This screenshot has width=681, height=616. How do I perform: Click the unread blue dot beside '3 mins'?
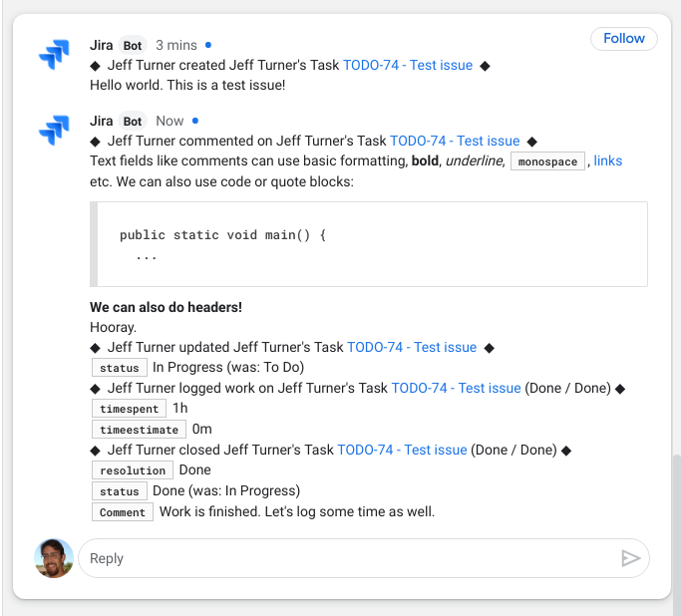pyautogui.click(x=207, y=45)
